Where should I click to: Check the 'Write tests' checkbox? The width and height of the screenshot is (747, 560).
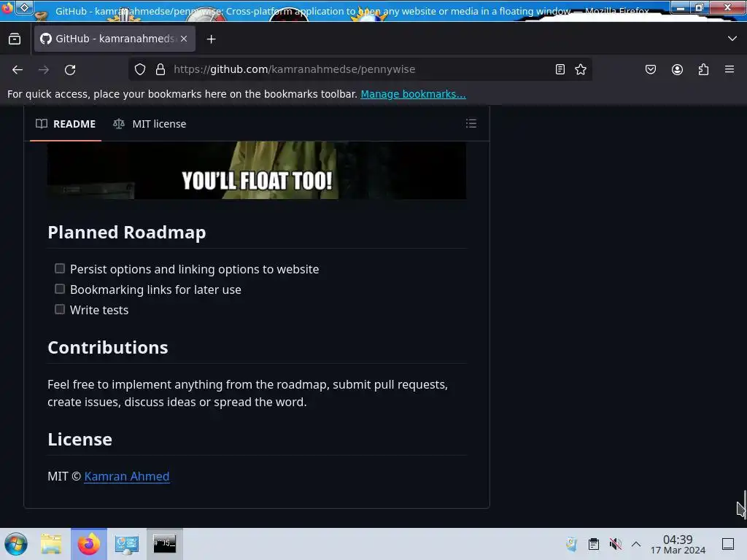click(x=60, y=309)
